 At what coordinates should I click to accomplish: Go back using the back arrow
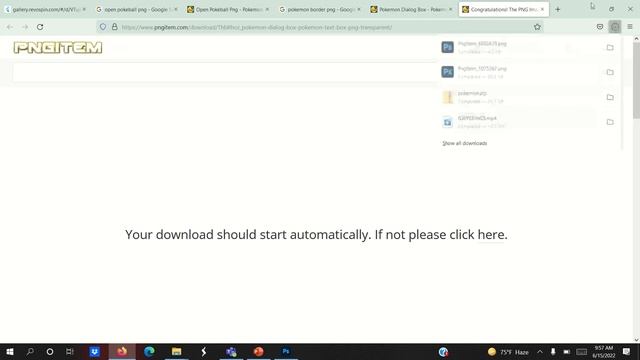[x=10, y=27]
